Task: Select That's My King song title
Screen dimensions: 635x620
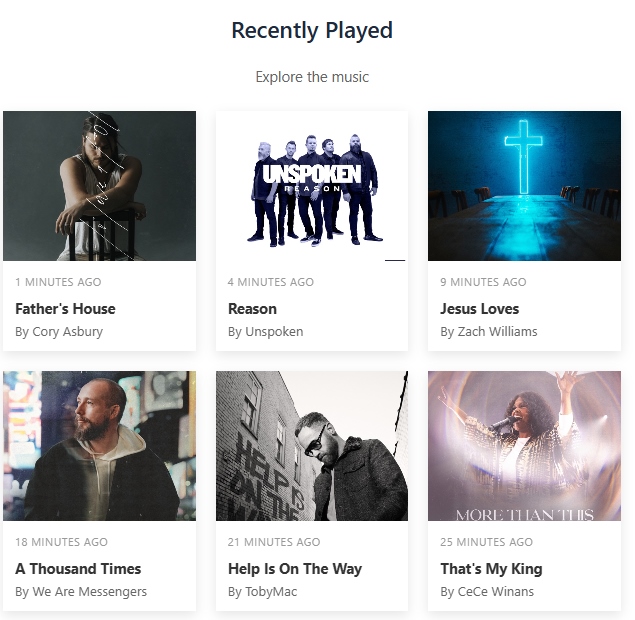Action: point(491,569)
